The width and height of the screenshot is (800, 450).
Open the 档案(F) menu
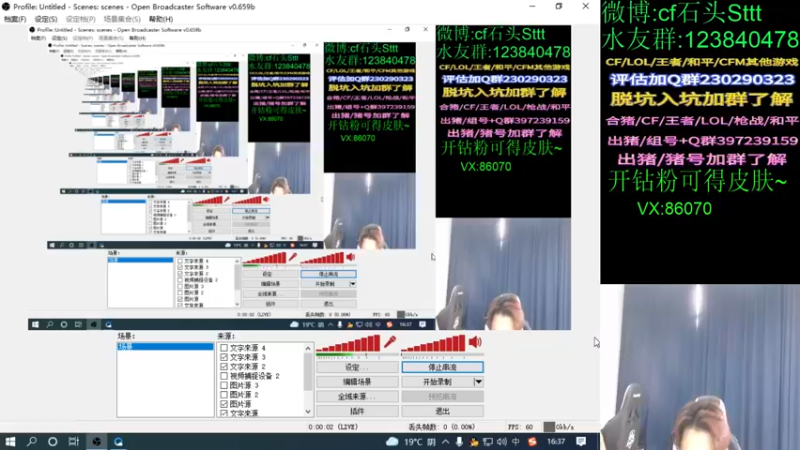pyautogui.click(x=15, y=19)
